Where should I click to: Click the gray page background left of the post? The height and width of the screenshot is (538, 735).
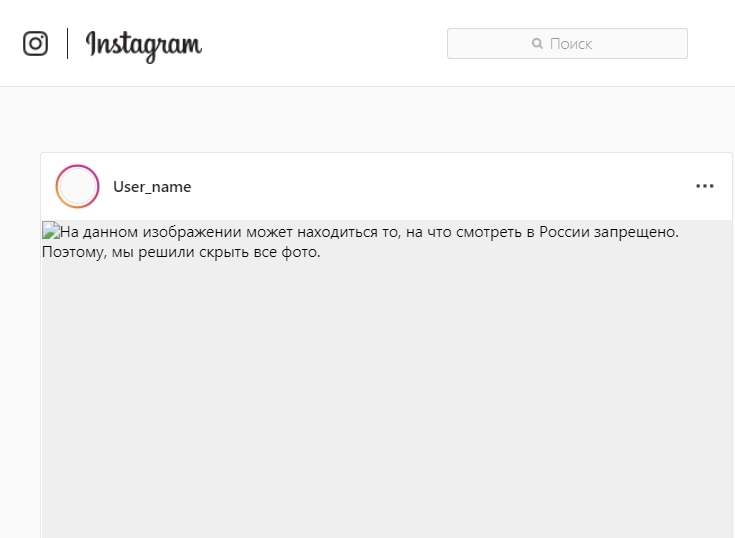[x=20, y=328]
